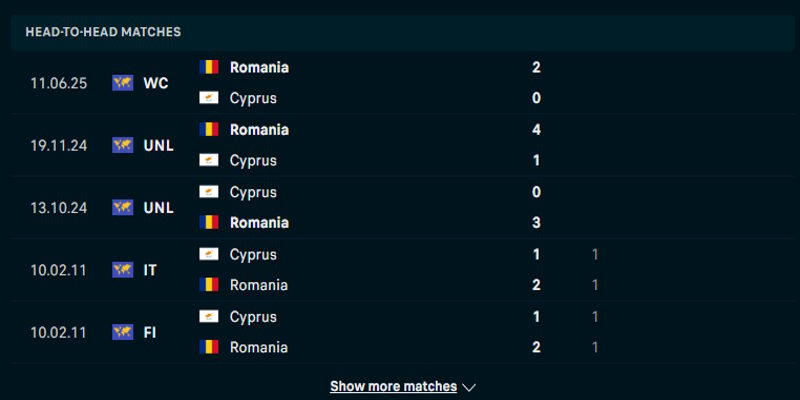Open the Romania team in the 11.06.25 match
The width and height of the screenshot is (800, 400).
[x=259, y=67]
